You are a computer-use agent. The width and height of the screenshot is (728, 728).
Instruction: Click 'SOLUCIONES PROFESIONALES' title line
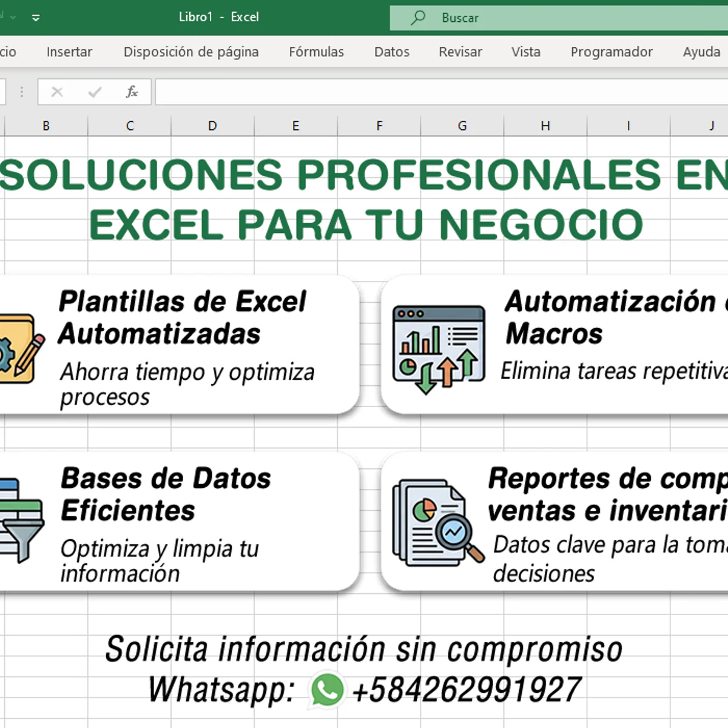pos(364,175)
